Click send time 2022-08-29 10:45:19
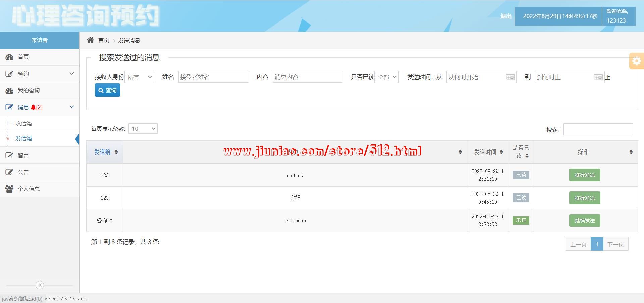The width and height of the screenshot is (644, 303). tap(488, 198)
